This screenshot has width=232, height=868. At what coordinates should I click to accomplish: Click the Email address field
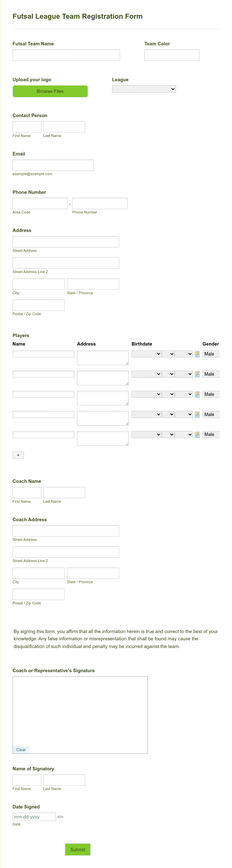[x=53, y=165]
